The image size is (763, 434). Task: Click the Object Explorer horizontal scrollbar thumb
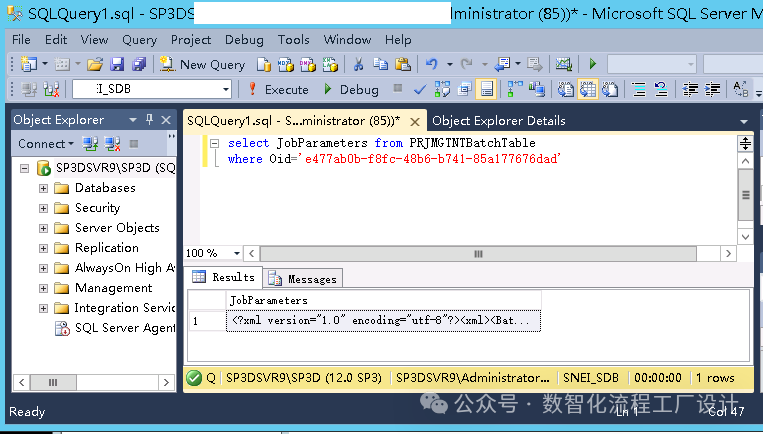(53, 382)
